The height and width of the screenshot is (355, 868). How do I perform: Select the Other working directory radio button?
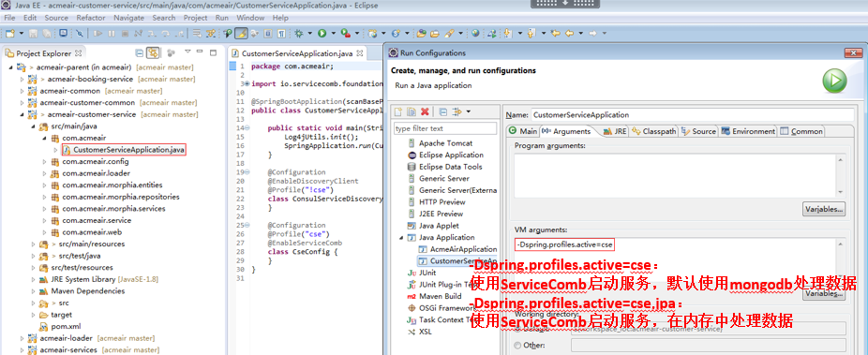pos(517,345)
